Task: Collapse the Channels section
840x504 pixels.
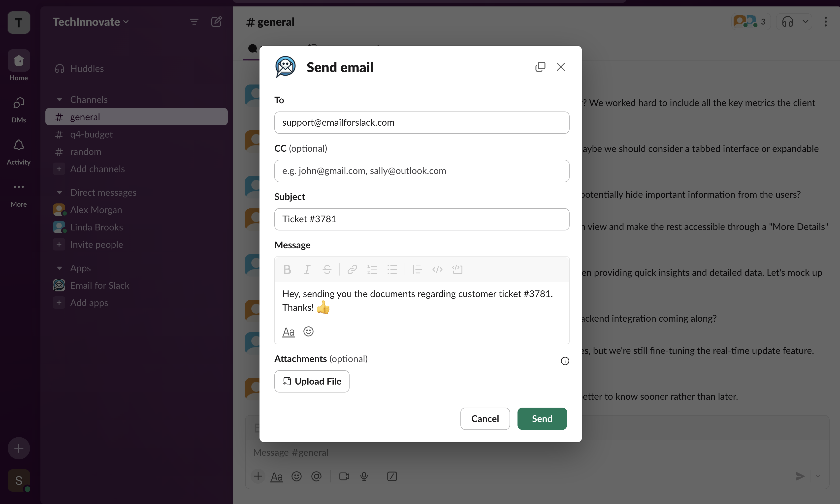Action: 60,100
